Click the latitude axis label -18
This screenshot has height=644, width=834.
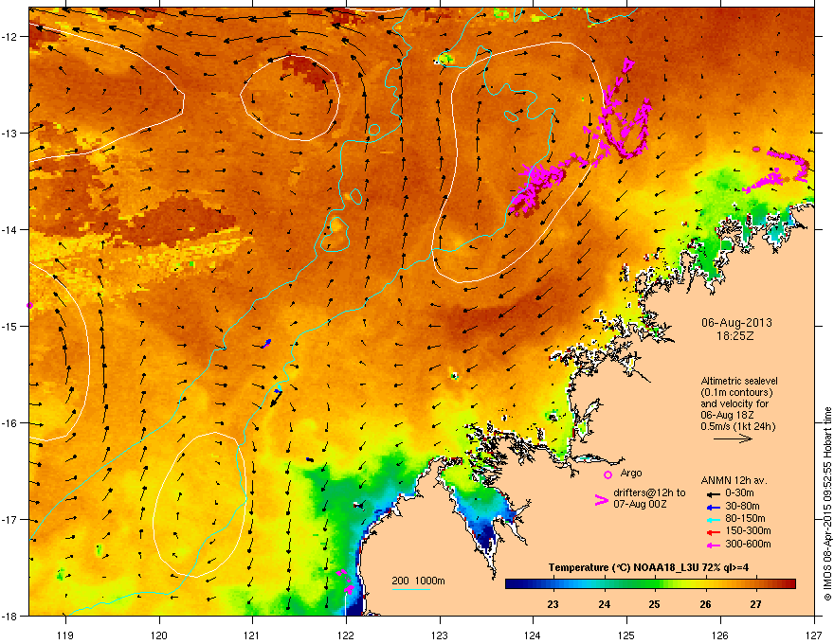[x=9, y=616]
